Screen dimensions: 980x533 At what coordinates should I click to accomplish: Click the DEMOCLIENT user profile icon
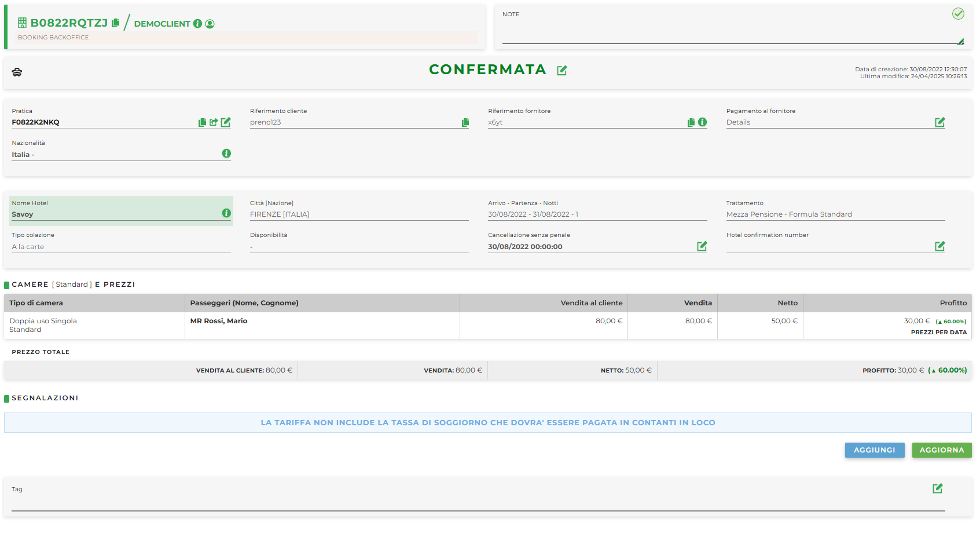210,24
